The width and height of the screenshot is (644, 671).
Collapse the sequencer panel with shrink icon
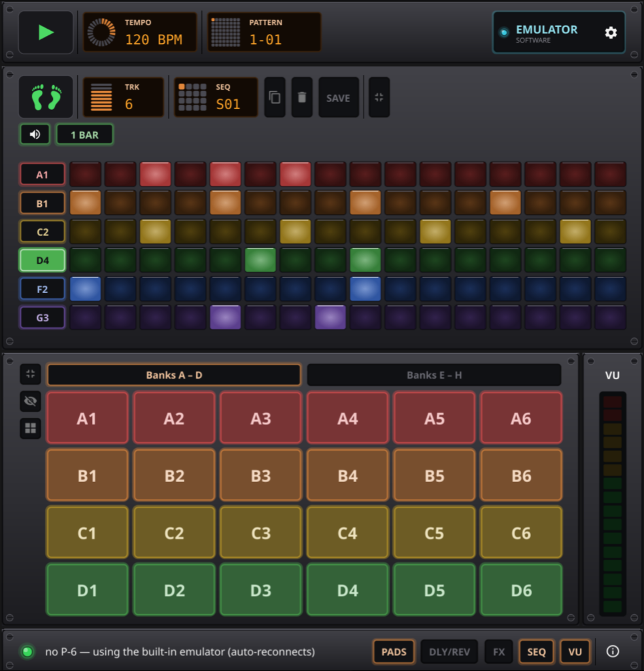[x=379, y=97]
